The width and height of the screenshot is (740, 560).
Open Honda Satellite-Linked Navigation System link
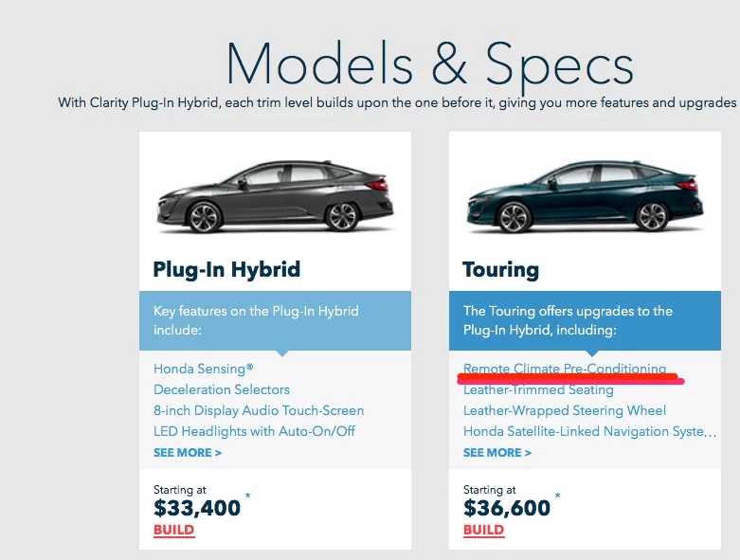point(589,431)
